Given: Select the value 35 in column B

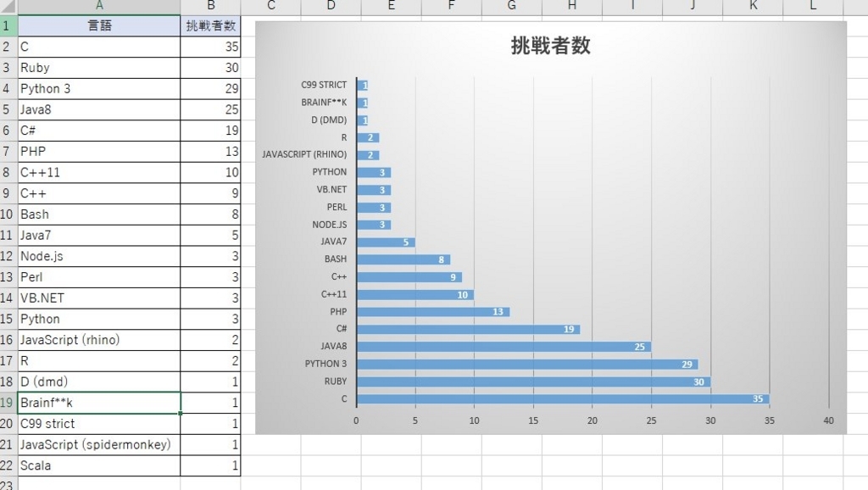Looking at the screenshot, I should pos(210,47).
